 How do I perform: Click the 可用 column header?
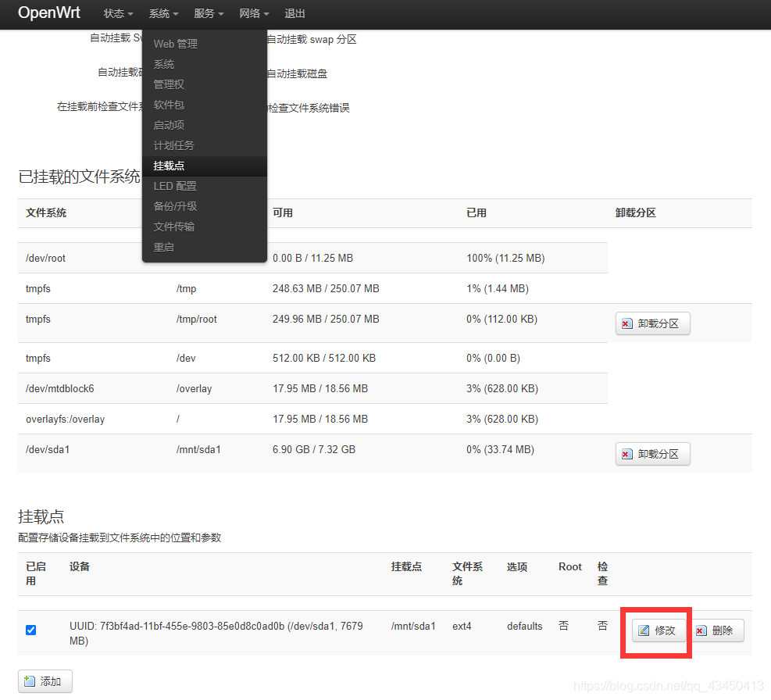pos(283,213)
